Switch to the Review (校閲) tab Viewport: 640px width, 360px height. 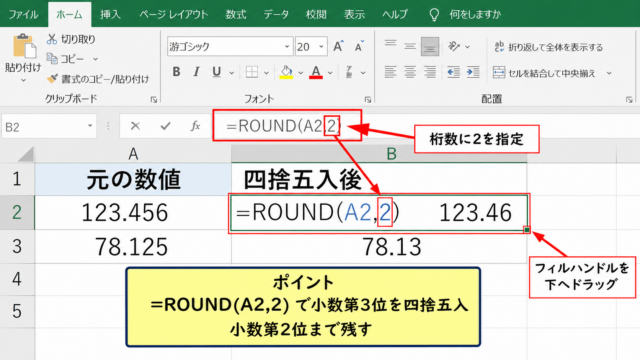click(316, 14)
